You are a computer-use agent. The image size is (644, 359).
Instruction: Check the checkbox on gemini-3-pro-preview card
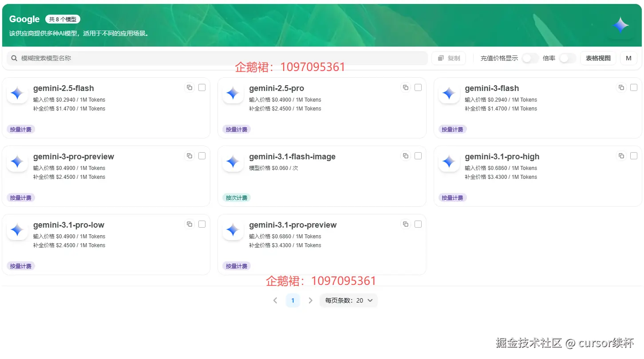point(202,156)
